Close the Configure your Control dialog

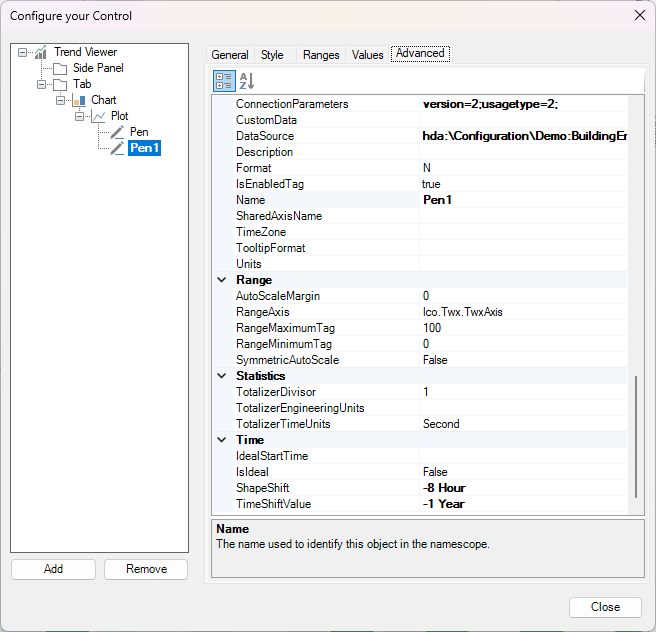640,15
